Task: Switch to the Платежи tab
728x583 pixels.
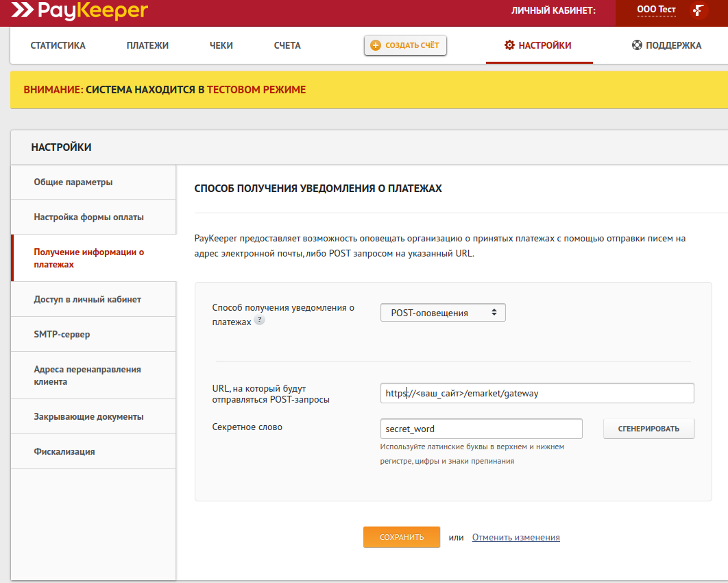Action: [x=147, y=45]
